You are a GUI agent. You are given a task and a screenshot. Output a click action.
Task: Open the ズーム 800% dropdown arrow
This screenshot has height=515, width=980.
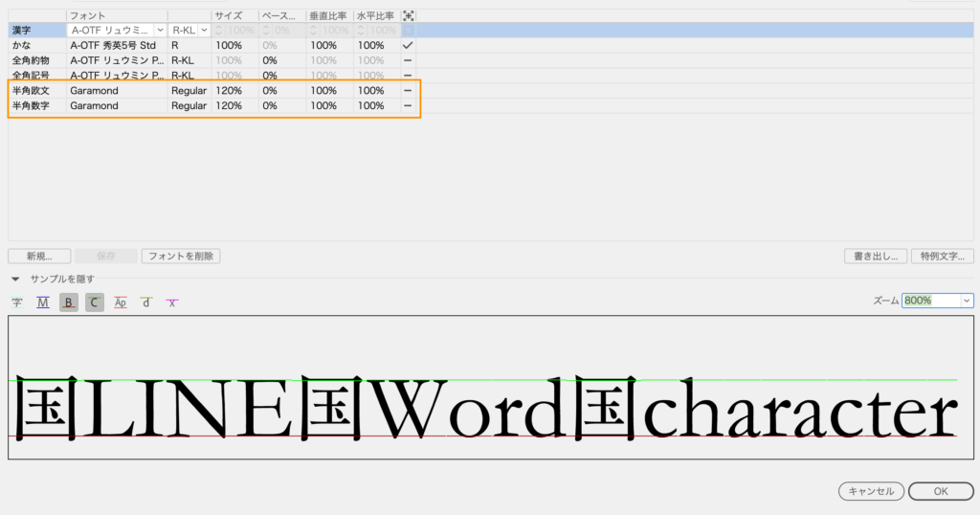point(967,301)
